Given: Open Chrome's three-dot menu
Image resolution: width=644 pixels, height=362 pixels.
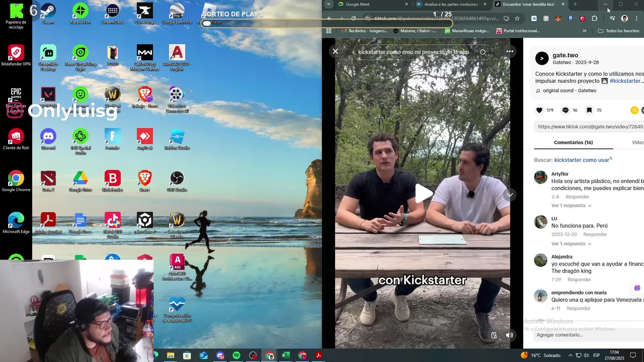Looking at the screenshot, I should click(636, 19).
